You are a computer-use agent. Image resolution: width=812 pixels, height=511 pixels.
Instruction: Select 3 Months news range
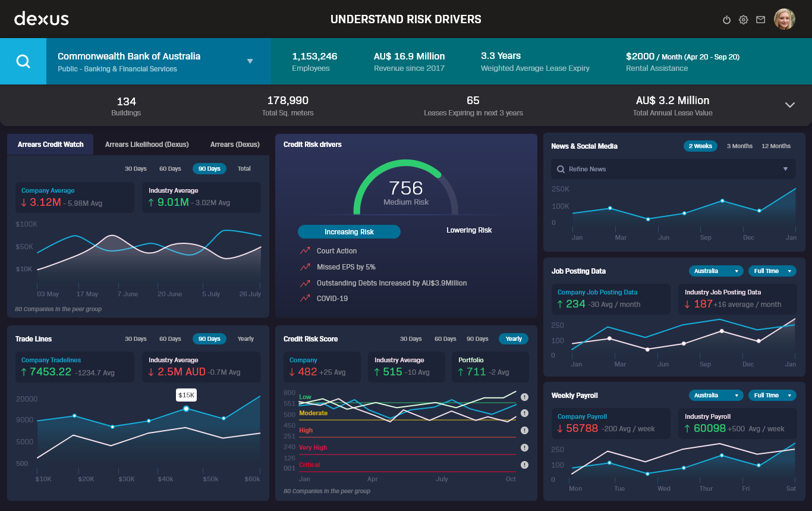click(x=739, y=146)
